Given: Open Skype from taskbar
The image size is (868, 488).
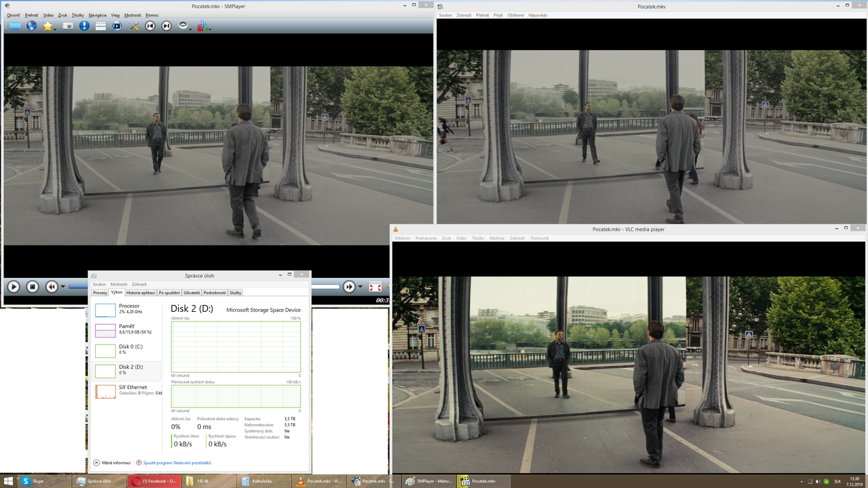Looking at the screenshot, I should point(44,481).
